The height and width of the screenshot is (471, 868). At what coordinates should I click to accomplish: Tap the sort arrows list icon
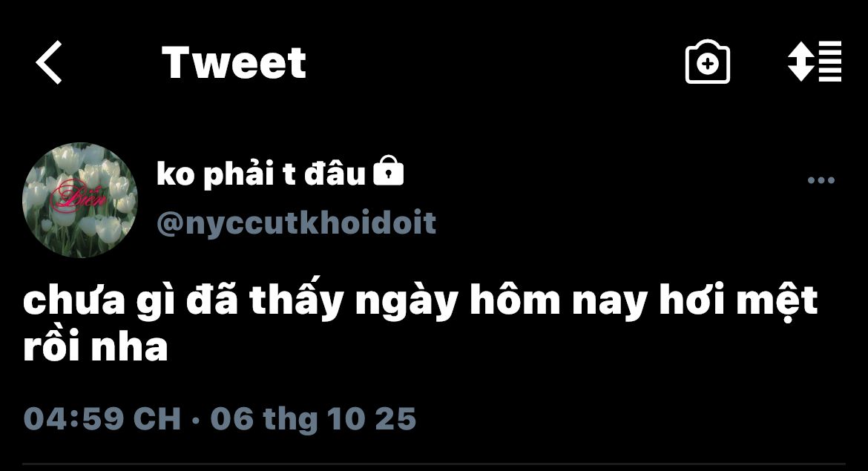pyautogui.click(x=815, y=62)
